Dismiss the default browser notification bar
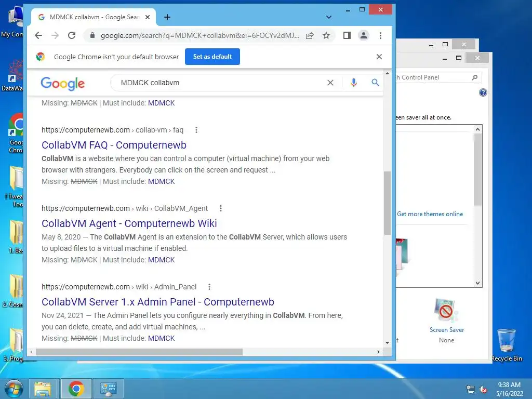Screen dimensions: 532x399 click(x=379, y=57)
